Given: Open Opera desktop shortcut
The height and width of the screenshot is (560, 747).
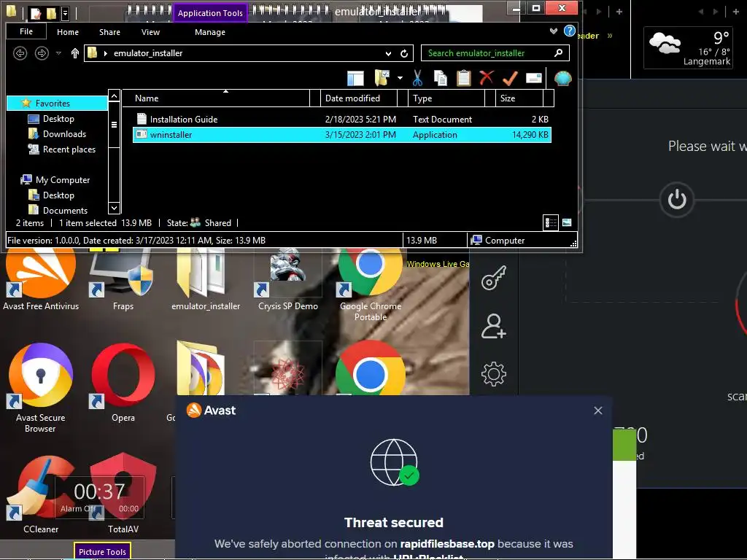Looking at the screenshot, I should [x=123, y=381].
